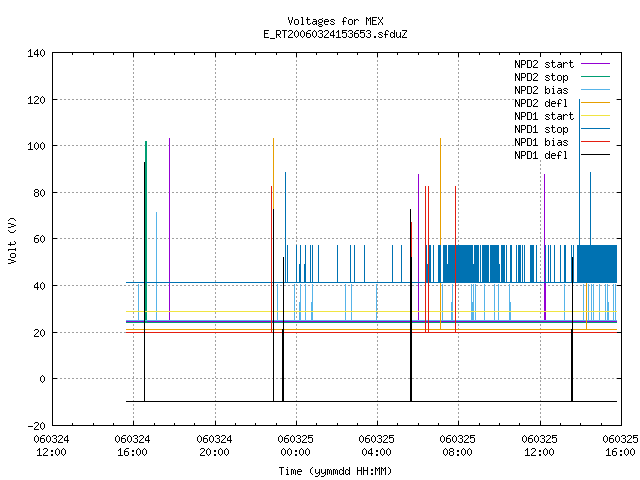Click the green NPD2 stop spike near 16:30

(x=146, y=231)
